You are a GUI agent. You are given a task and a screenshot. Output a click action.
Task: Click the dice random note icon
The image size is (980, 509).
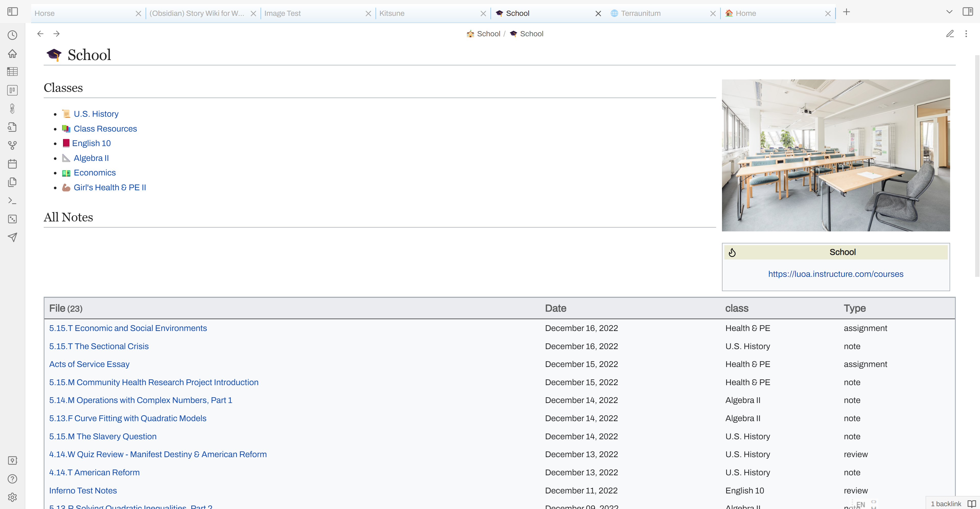tap(13, 219)
